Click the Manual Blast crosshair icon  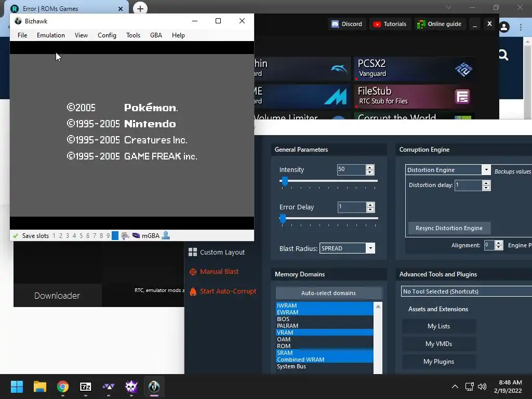(193, 272)
